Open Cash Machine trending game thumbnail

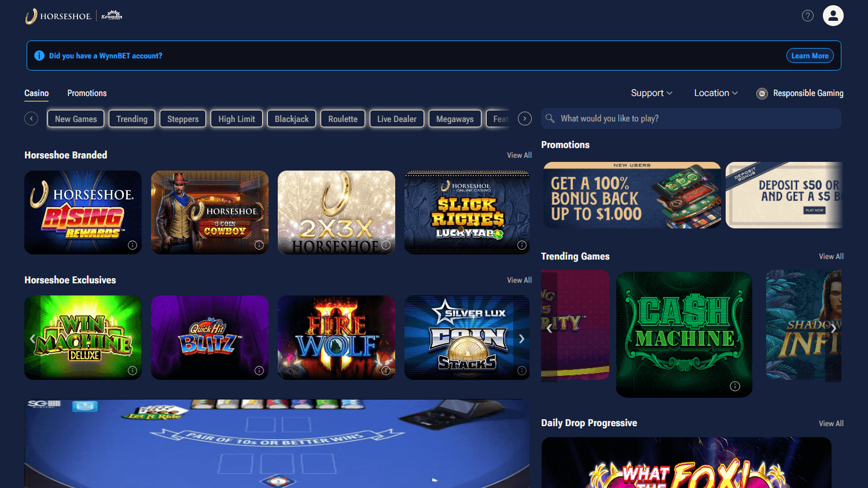click(684, 334)
